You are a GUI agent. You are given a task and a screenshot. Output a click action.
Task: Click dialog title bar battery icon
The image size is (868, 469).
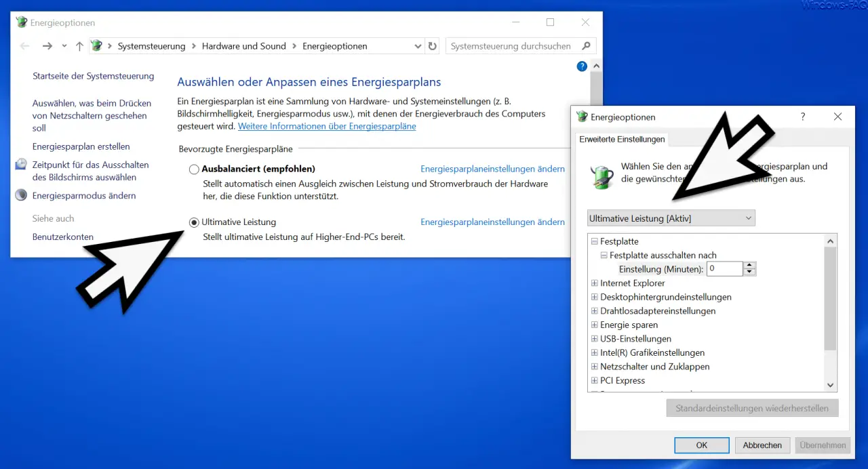point(583,117)
